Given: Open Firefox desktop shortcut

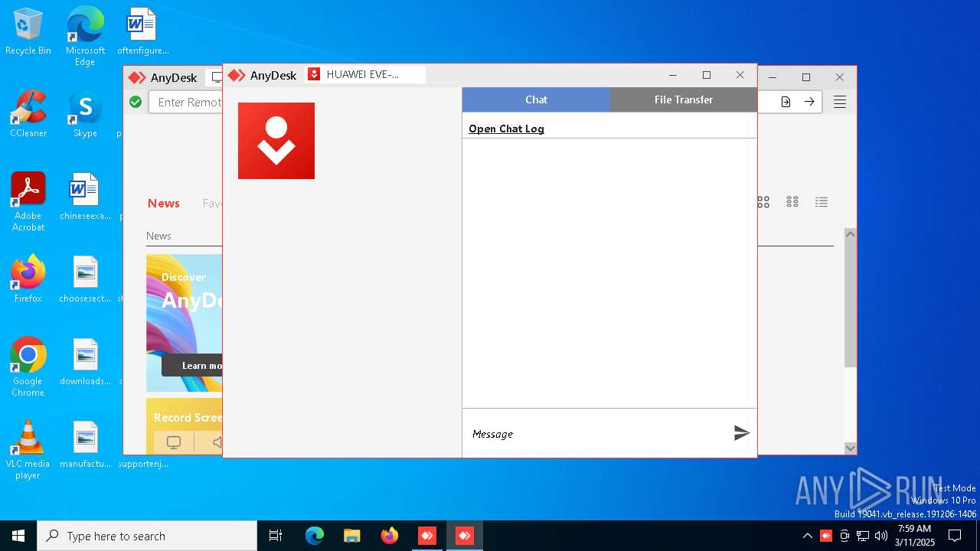Looking at the screenshot, I should coord(28,279).
